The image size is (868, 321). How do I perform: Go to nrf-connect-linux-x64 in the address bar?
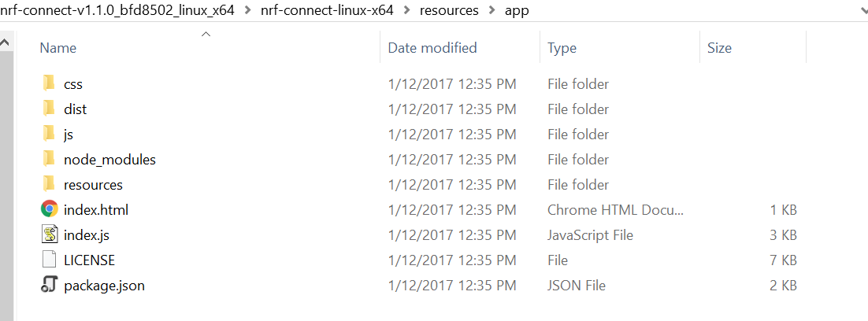[x=327, y=10]
